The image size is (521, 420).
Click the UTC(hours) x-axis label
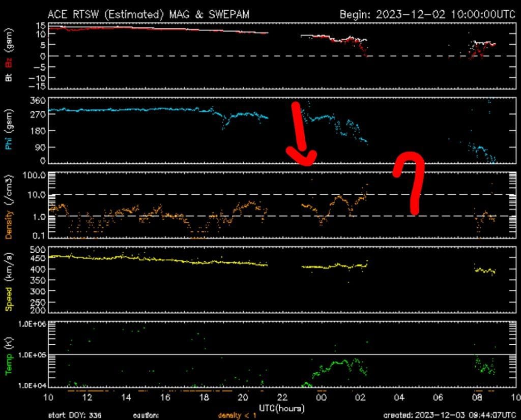click(x=282, y=408)
